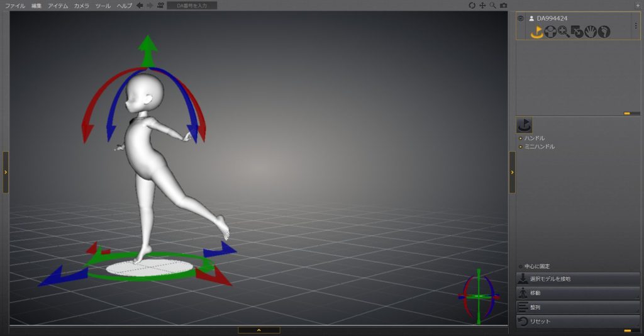Take a screenshot with the camera icon
This screenshot has height=336, width=644.
click(x=503, y=6)
